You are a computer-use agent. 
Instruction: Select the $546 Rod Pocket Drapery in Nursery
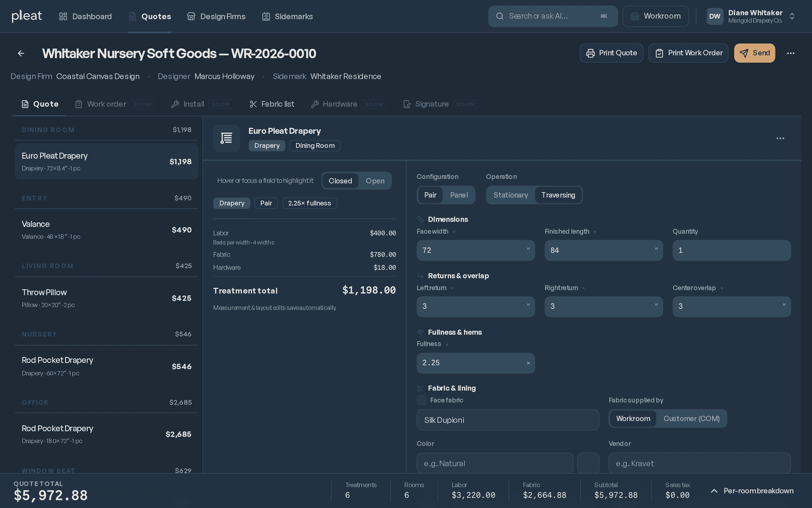pyautogui.click(x=107, y=366)
